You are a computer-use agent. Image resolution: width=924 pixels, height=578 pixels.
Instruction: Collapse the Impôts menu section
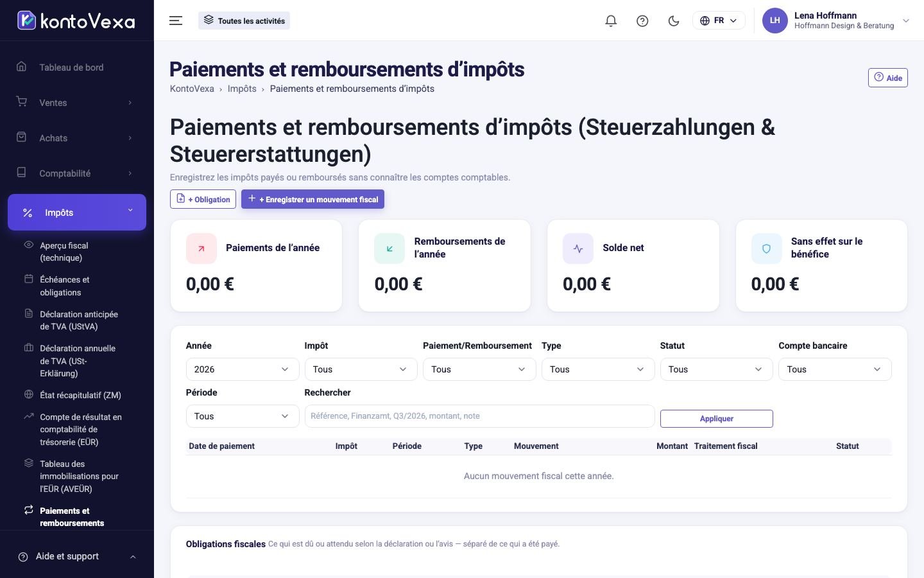coord(77,212)
